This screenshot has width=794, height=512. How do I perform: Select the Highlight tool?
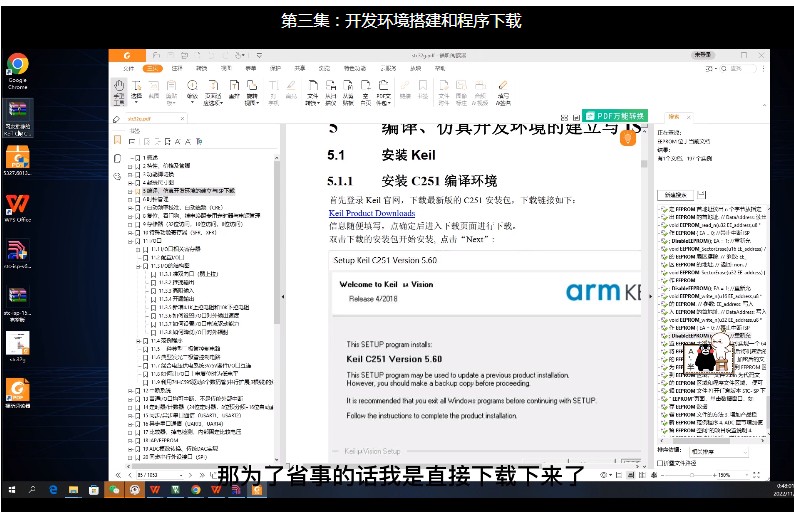click(x=291, y=89)
